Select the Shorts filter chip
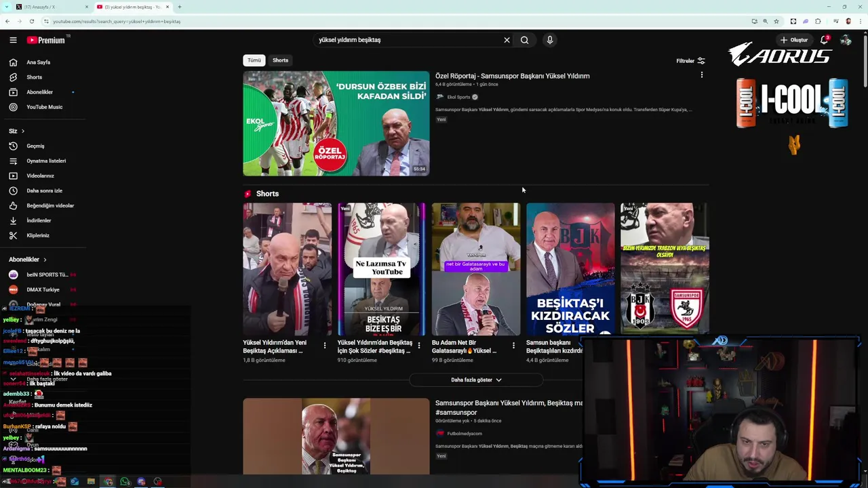 280,60
